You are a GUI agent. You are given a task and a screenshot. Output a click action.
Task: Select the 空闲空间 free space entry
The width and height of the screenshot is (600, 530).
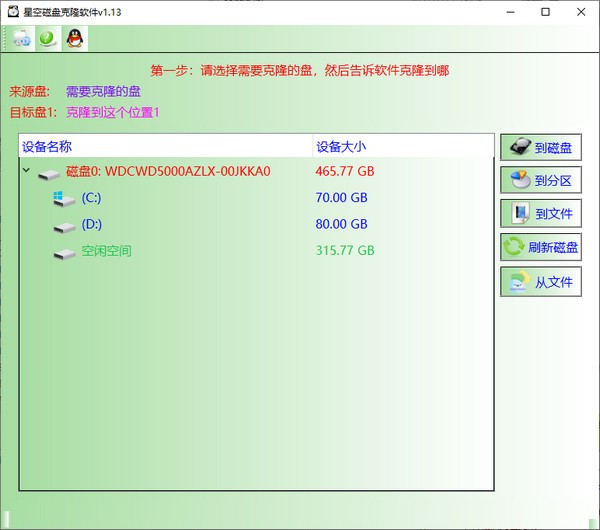(106, 250)
